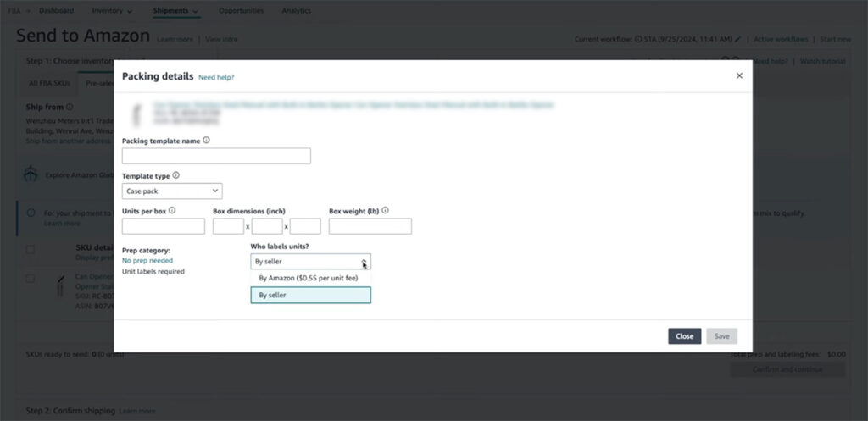
Task: Expand the Inventory menu
Action: coord(112,10)
